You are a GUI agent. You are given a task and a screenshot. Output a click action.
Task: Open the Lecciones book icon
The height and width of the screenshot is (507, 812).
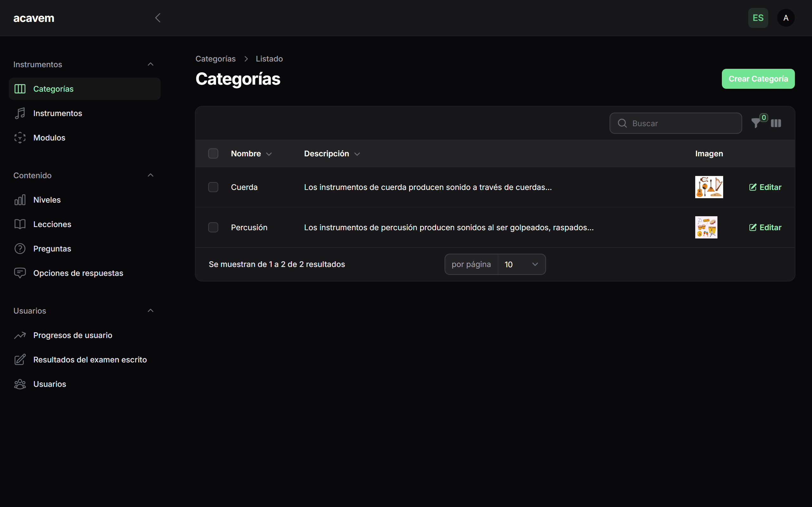click(19, 224)
